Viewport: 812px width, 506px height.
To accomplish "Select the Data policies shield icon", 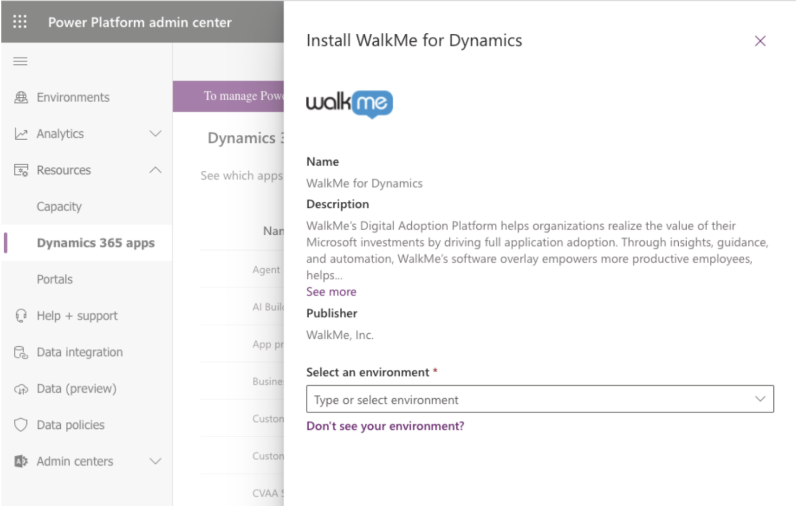I will tap(20, 425).
